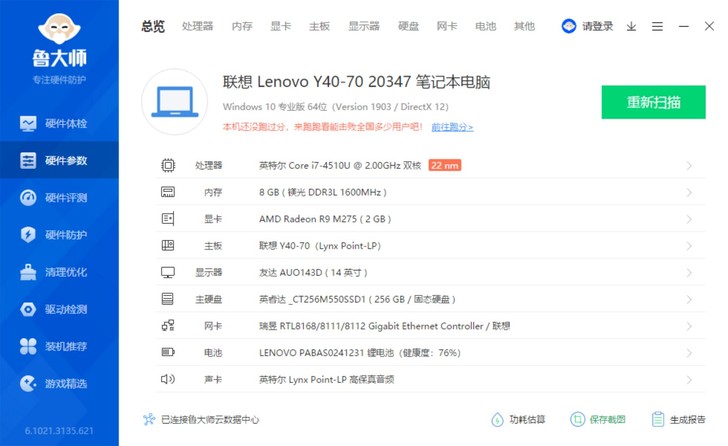Image resolution: width=728 pixels, height=446 pixels.
Task: Open the hamburger main menu
Action: [657, 26]
